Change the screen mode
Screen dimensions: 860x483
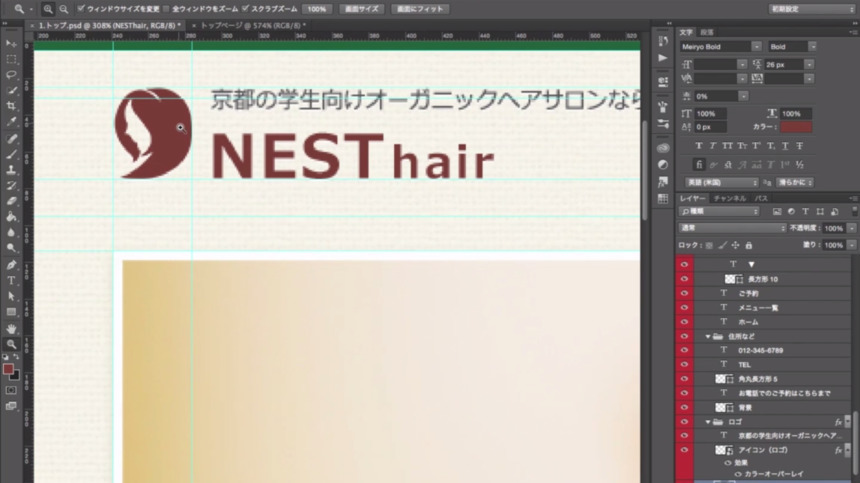(11, 406)
